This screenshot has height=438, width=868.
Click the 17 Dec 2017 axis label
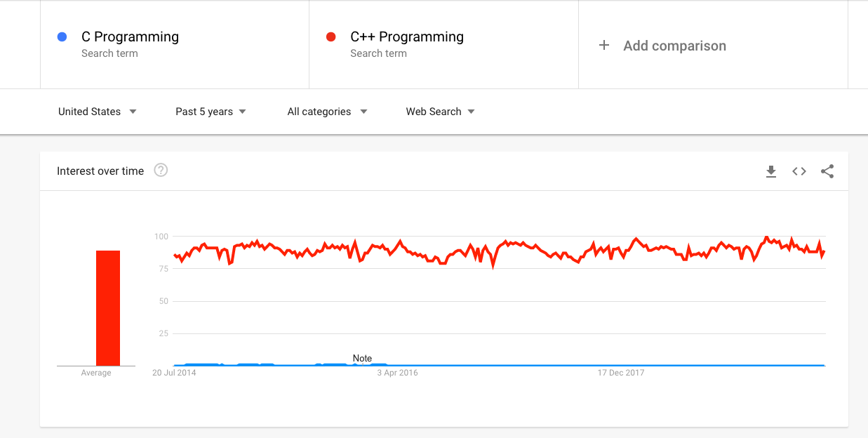pyautogui.click(x=620, y=373)
